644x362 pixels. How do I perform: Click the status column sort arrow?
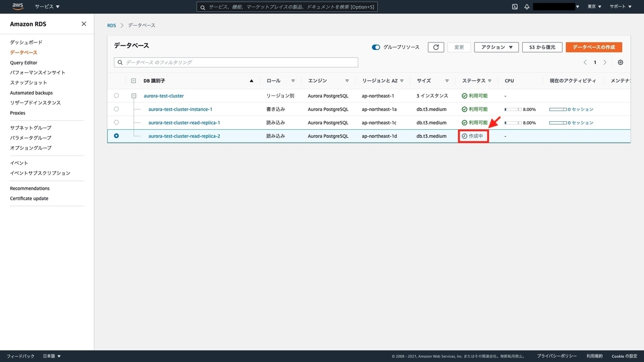click(x=489, y=81)
